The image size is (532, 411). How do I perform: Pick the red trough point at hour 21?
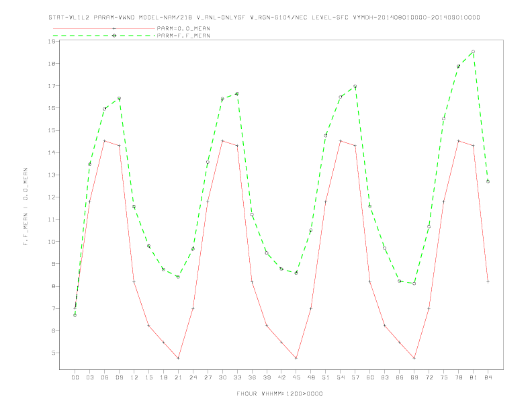[178, 358]
